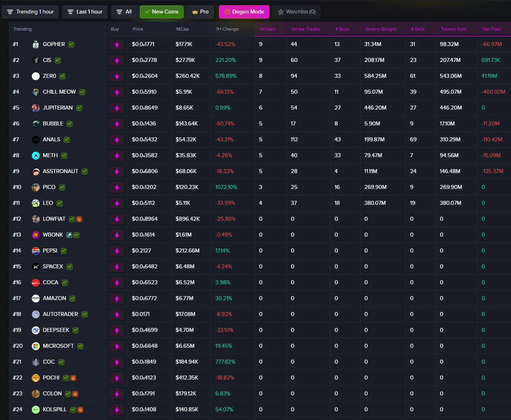Hit the lightning buy icon for METH
Screen dimensions: 511x420
click(117, 155)
